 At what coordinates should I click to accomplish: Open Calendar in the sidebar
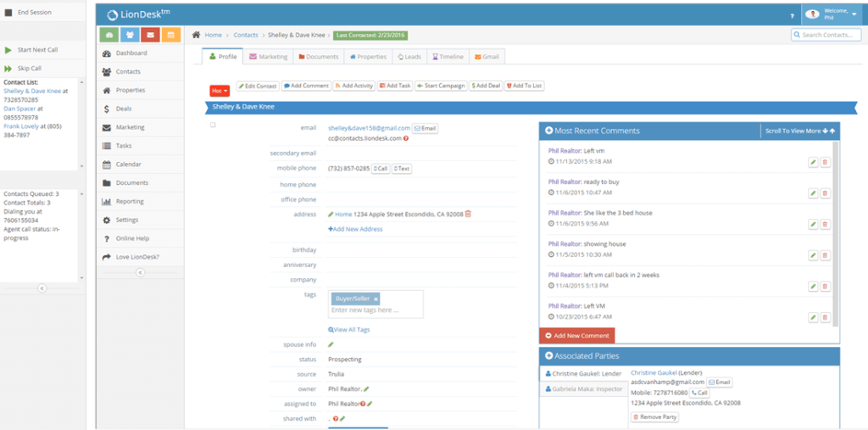tap(140, 165)
